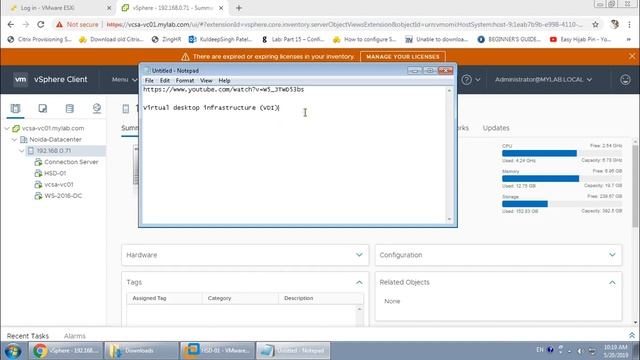Dismiss the expired licenses warning banner
The height and width of the screenshot is (360, 640).
click(632, 56)
